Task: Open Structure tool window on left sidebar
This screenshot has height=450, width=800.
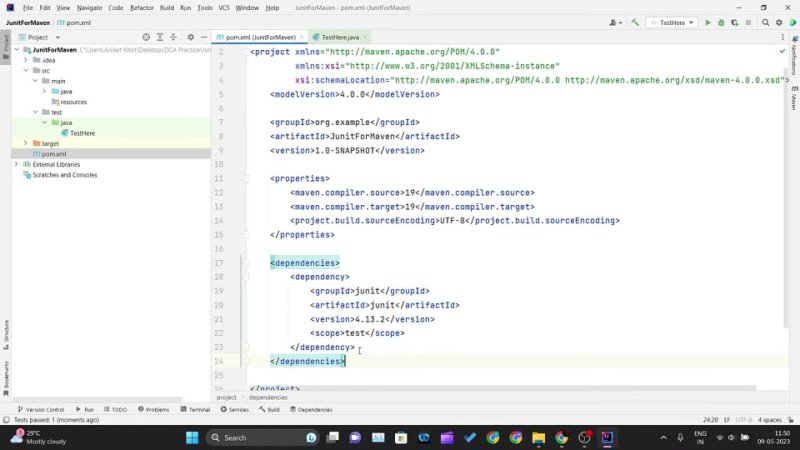Action: pyautogui.click(x=6, y=335)
